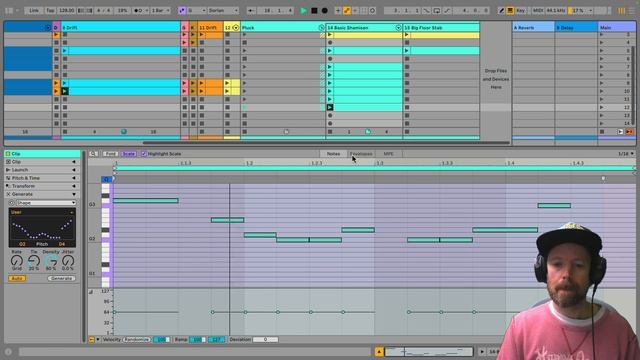Click the MIDI overdub plus icon
This screenshot has height=360, width=640.
pyautogui.click(x=338, y=11)
